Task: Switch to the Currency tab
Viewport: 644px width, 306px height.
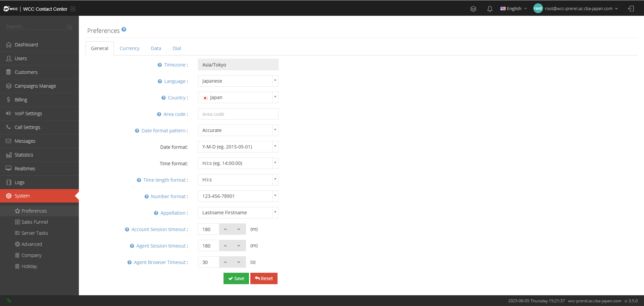Action: pos(130,48)
